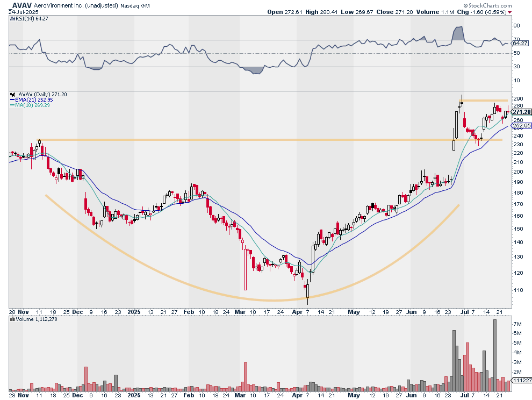Click the Volume 1,112,278 legend label
The width and height of the screenshot is (532, 400).
pyautogui.click(x=37, y=319)
